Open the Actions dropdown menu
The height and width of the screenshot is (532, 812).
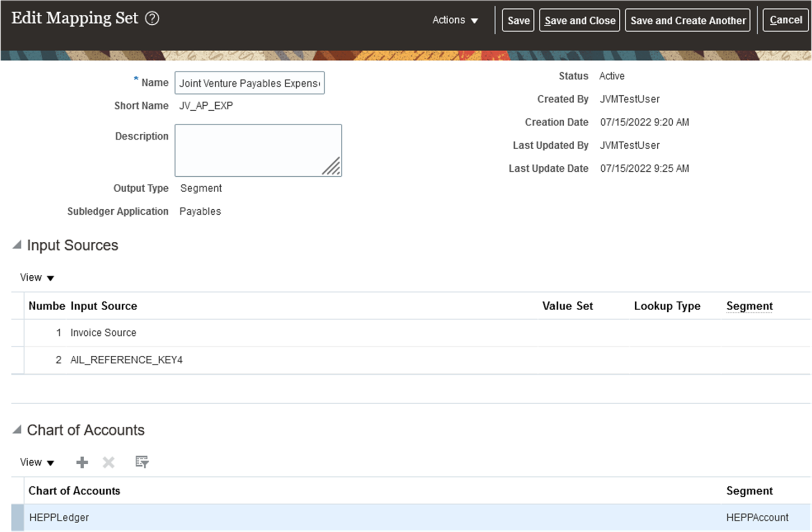click(455, 20)
